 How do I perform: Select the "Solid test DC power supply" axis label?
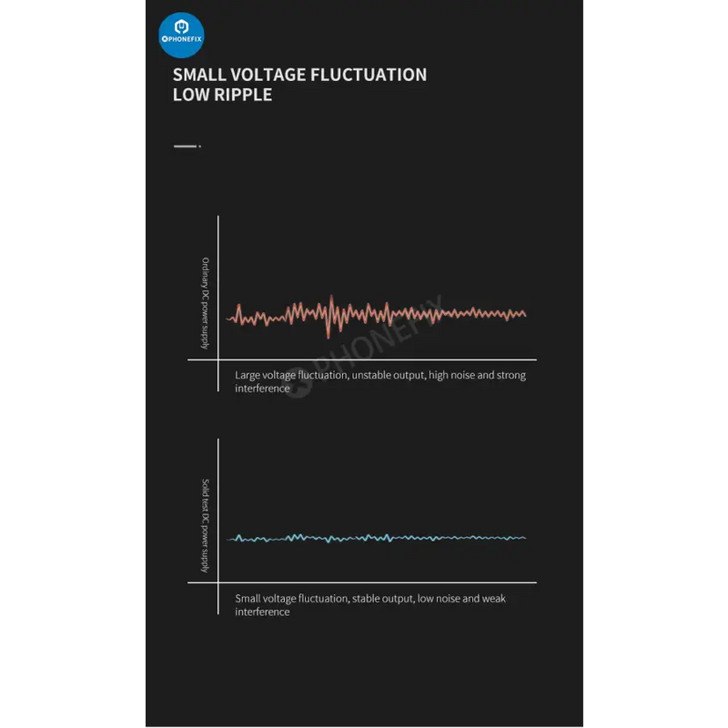pos(206,525)
